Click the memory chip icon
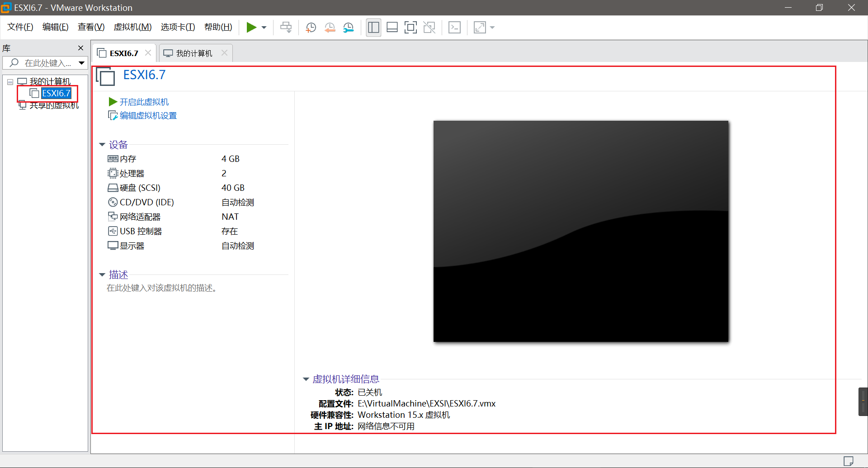Screen dimensions: 868x468 point(113,159)
